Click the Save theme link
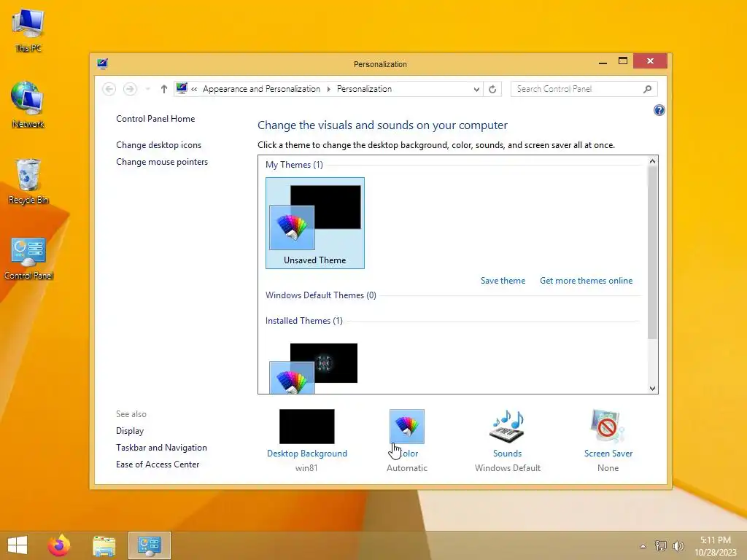Viewport: 747px width, 560px height. pos(503,281)
